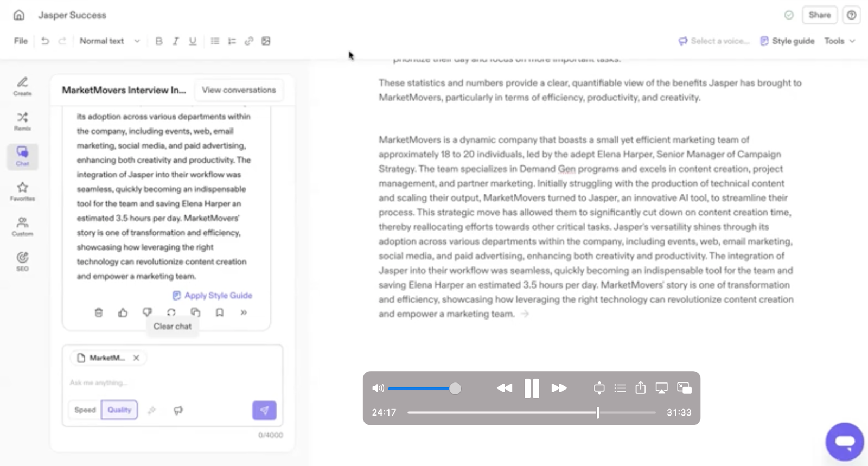Focus the Ask me anything input
The height and width of the screenshot is (466, 868).
coord(173,382)
